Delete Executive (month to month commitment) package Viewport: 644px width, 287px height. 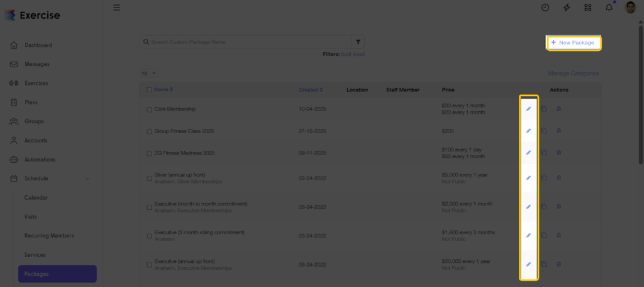tap(558, 207)
